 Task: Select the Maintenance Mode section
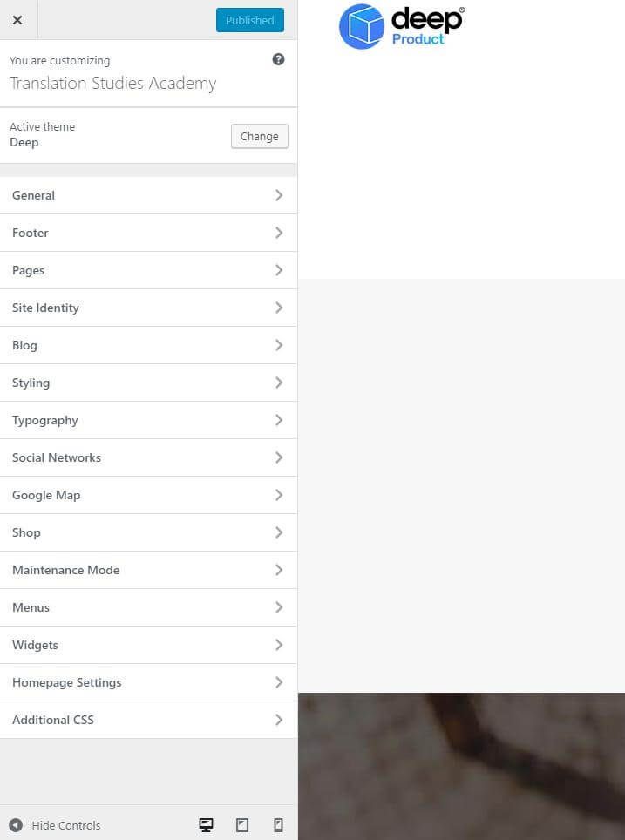(148, 571)
